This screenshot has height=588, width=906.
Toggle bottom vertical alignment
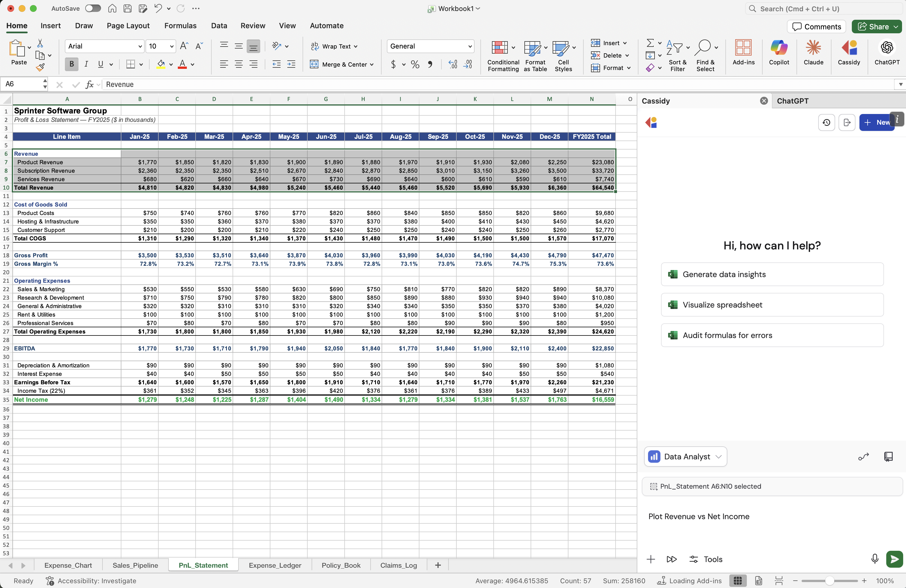coord(253,46)
